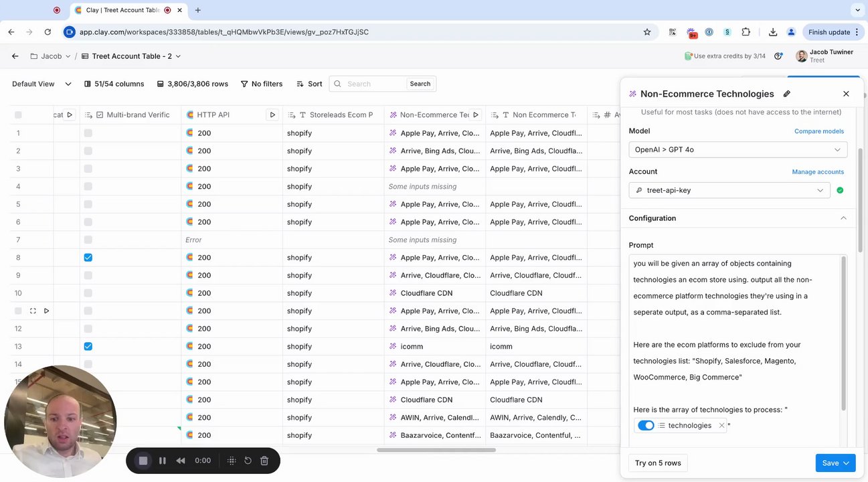Collapse the Configuration section
Viewport: 868px width, 482px height.
tap(843, 218)
